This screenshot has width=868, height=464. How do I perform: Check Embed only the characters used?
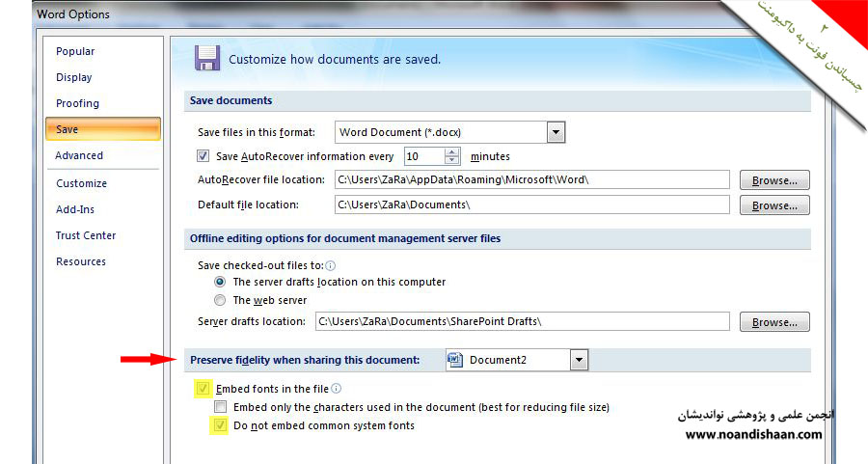point(222,407)
